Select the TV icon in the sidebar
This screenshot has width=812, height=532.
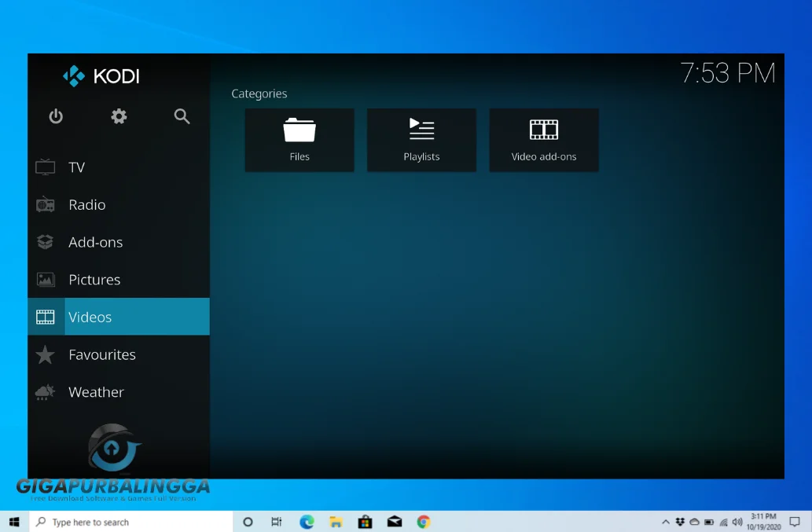(x=45, y=167)
